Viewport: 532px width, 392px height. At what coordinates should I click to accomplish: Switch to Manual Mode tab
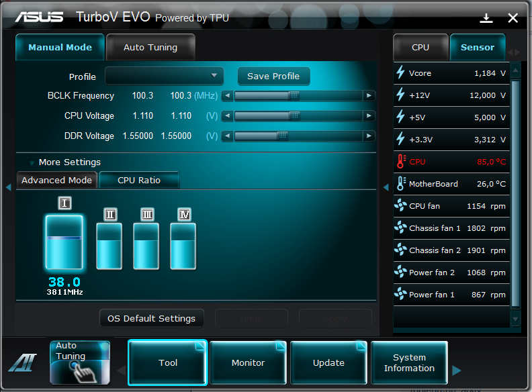[60, 47]
